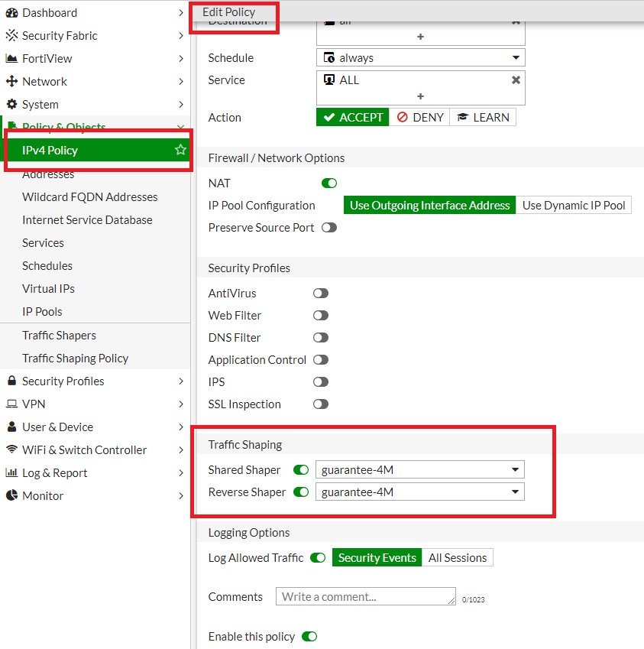Toggle Enable this policy switch
Screen dimensions: 644x649
[309, 637]
